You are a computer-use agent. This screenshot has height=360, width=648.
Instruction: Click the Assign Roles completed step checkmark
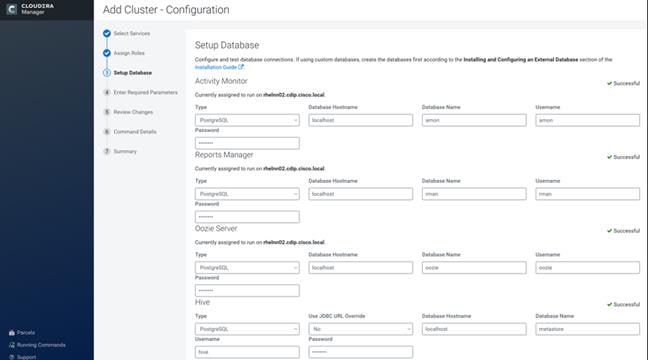pos(107,53)
